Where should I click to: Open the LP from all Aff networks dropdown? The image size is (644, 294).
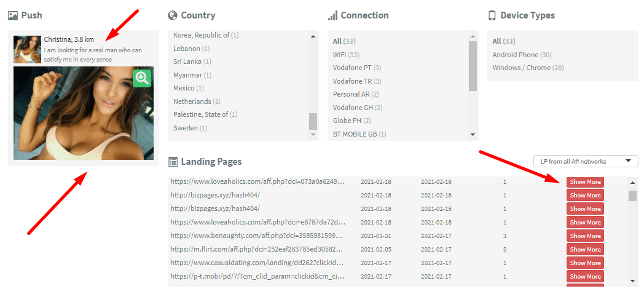coord(586,161)
